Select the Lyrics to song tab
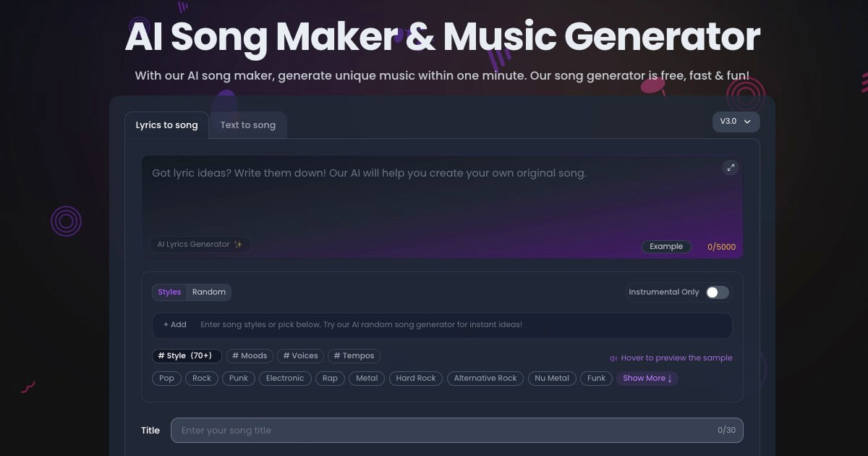Screen dimensions: 868x456 pyautogui.click(x=166, y=124)
